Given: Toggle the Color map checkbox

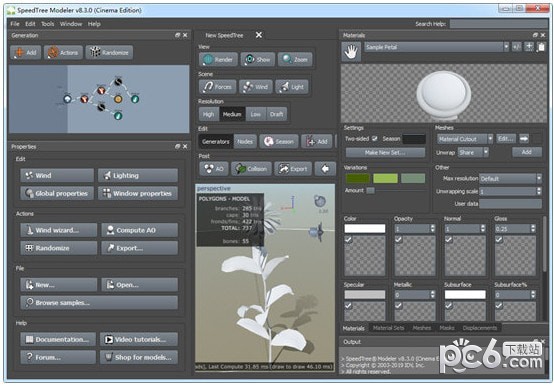Looking at the screenshot, I should click(348, 240).
